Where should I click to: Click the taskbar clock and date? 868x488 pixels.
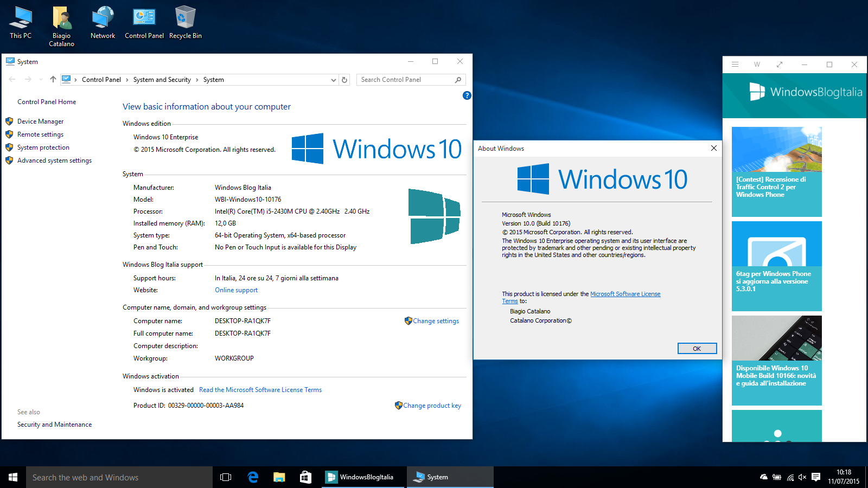click(844, 477)
